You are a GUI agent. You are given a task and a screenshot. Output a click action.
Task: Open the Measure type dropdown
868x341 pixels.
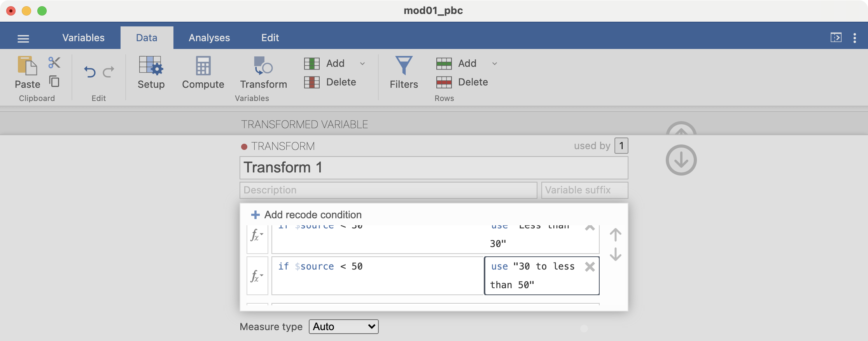click(x=343, y=327)
